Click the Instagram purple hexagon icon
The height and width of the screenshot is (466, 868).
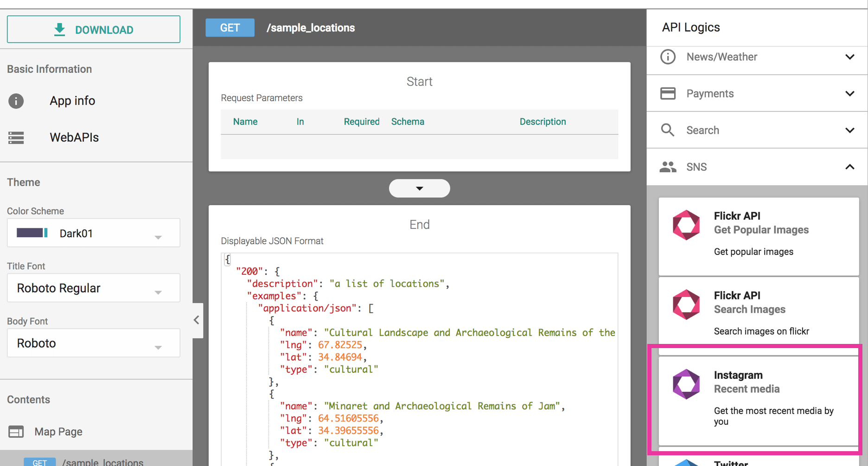pyautogui.click(x=686, y=384)
